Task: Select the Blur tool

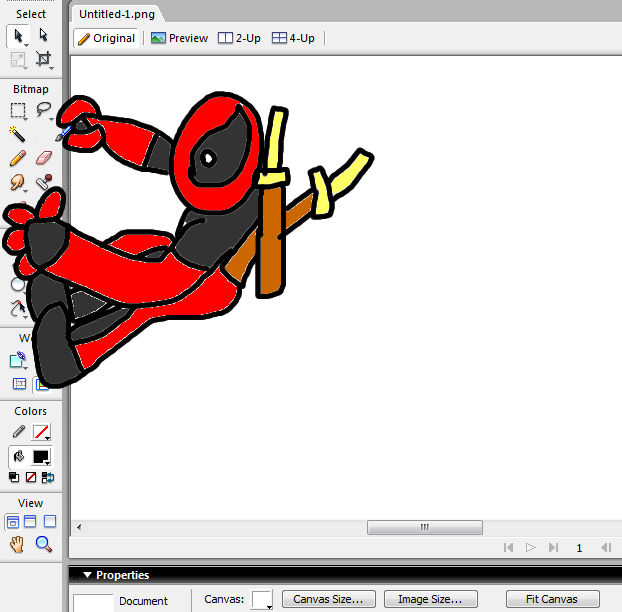Action: click(x=17, y=182)
